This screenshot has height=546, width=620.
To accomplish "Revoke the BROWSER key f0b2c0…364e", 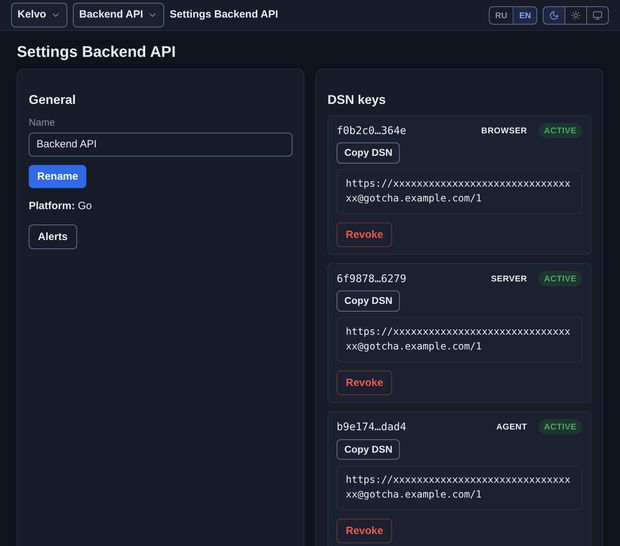I will pyautogui.click(x=364, y=234).
